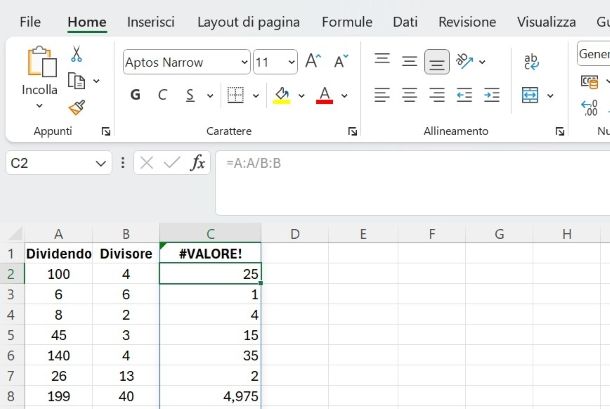The height and width of the screenshot is (409, 610).
Task: Align text right
Action: pos(437,95)
